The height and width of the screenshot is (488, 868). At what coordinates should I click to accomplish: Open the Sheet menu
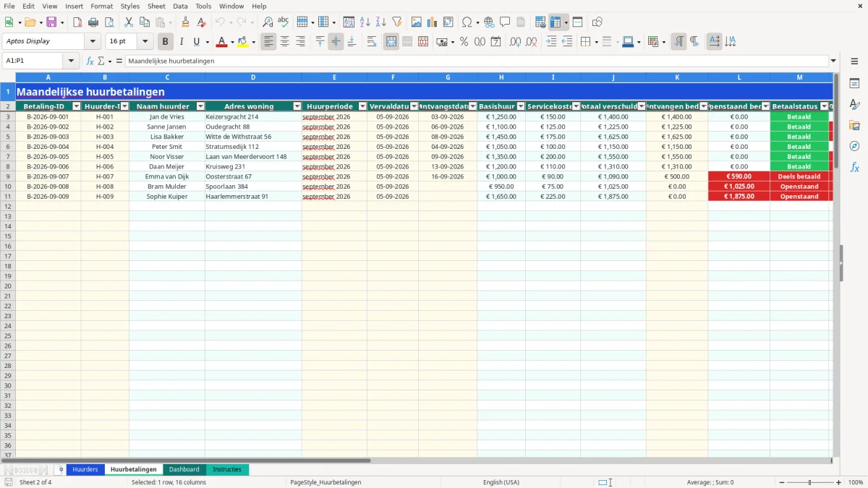156,6
